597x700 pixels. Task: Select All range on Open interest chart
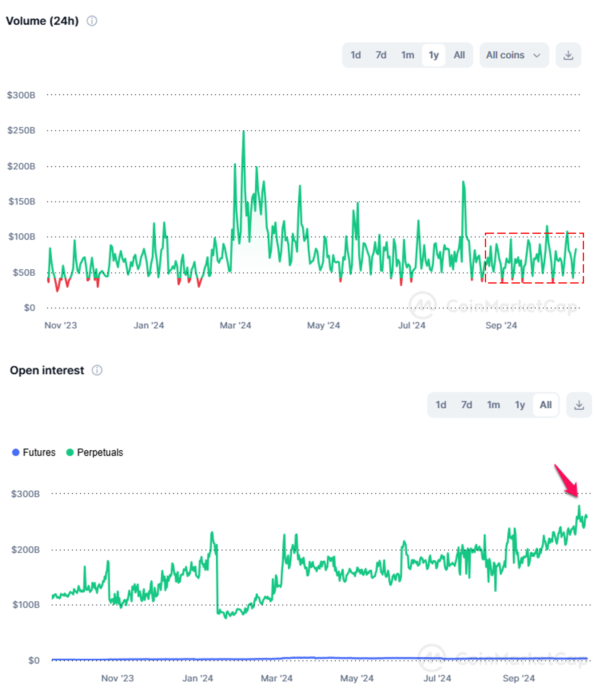545,405
